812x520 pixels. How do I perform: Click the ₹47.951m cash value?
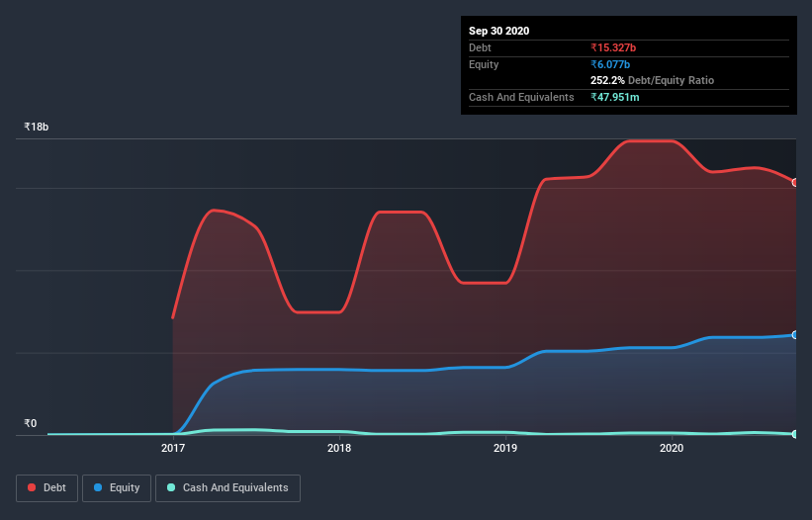(615, 97)
